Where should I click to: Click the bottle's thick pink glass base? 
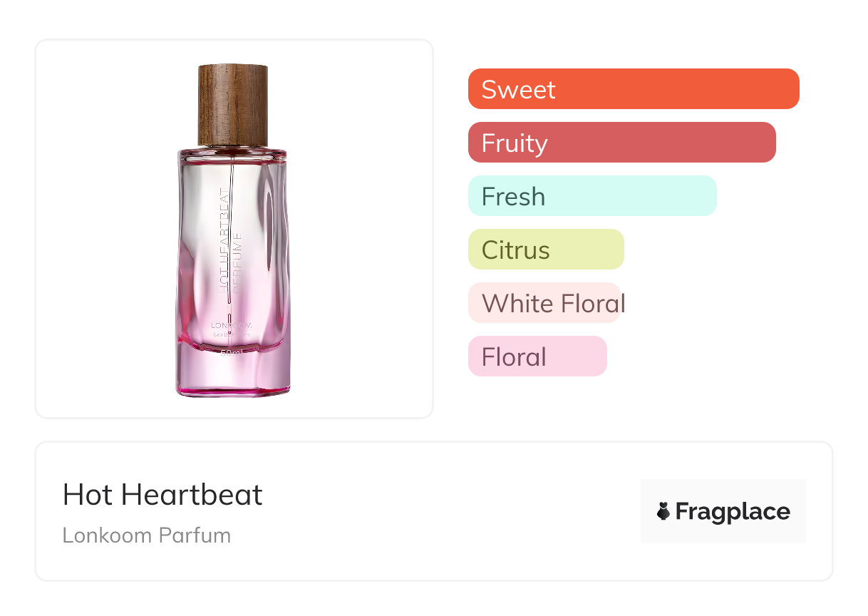[x=232, y=374]
